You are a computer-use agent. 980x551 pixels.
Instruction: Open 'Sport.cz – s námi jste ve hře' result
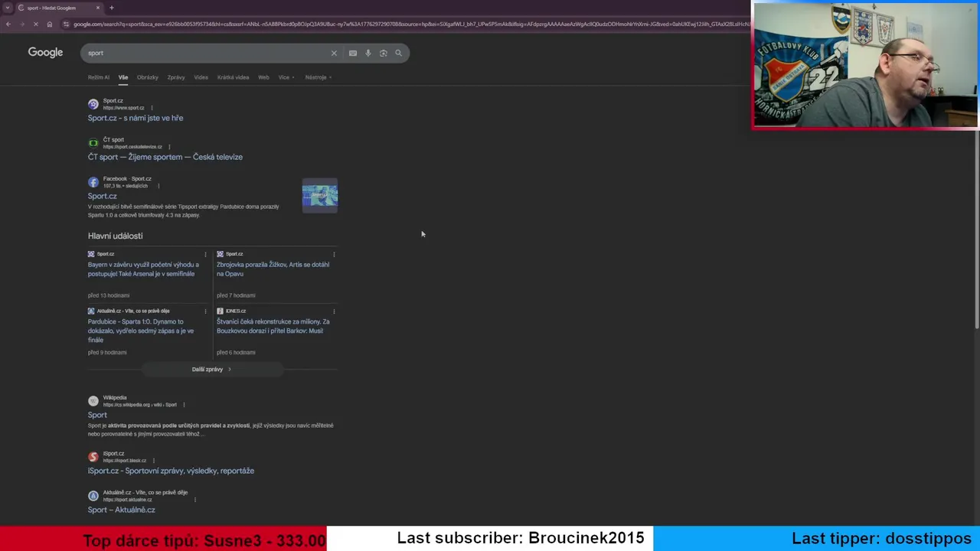[136, 118]
